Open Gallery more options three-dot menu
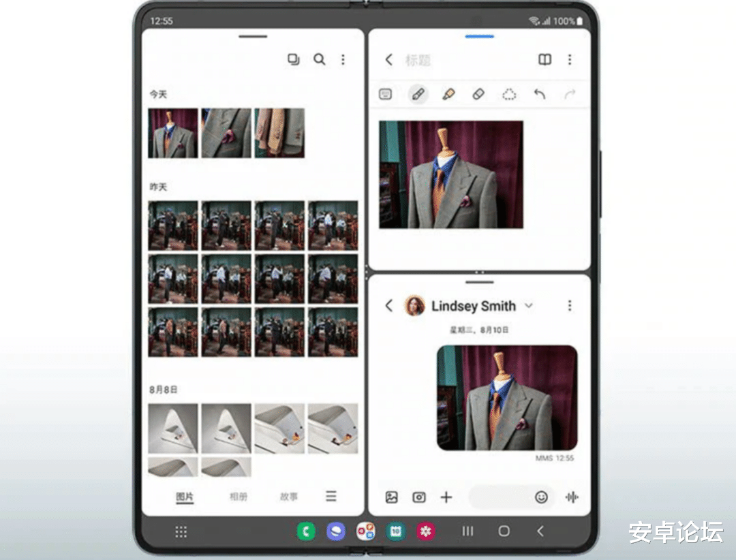 tap(343, 59)
